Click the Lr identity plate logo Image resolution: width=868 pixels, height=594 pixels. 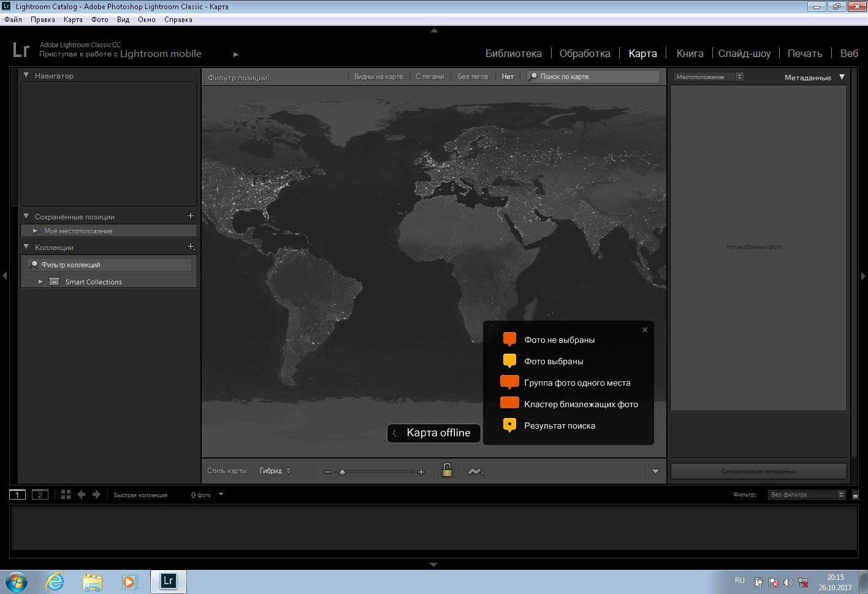point(21,50)
